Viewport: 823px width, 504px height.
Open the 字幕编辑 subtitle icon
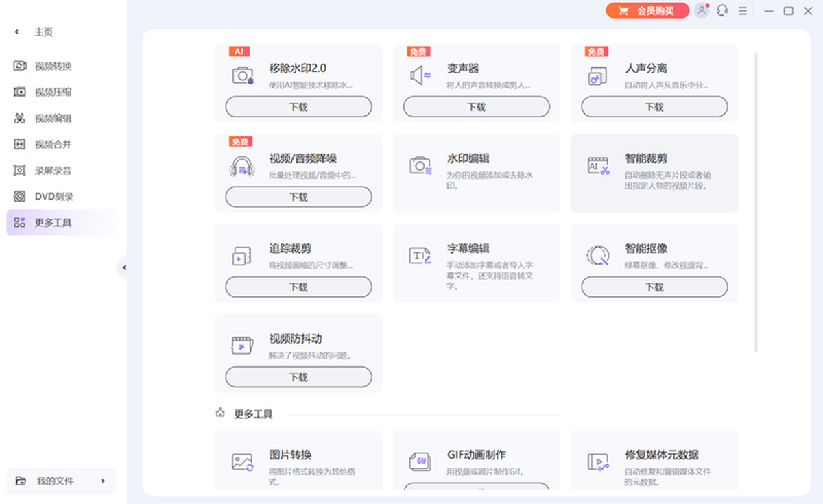coord(420,256)
